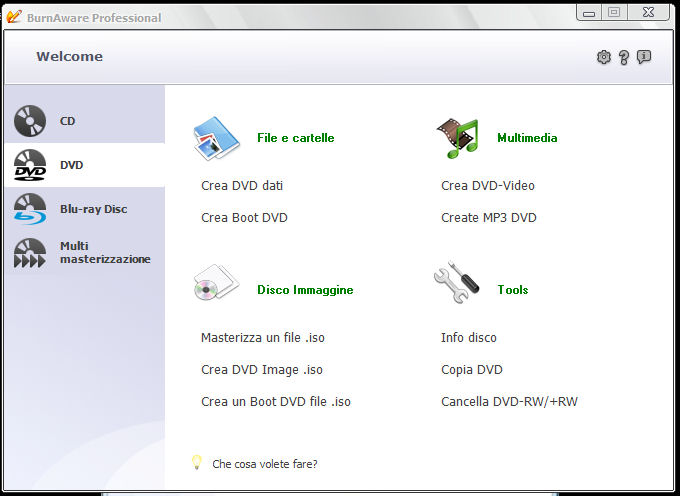Click the BurnAware app icon in title bar

[x=13, y=16]
